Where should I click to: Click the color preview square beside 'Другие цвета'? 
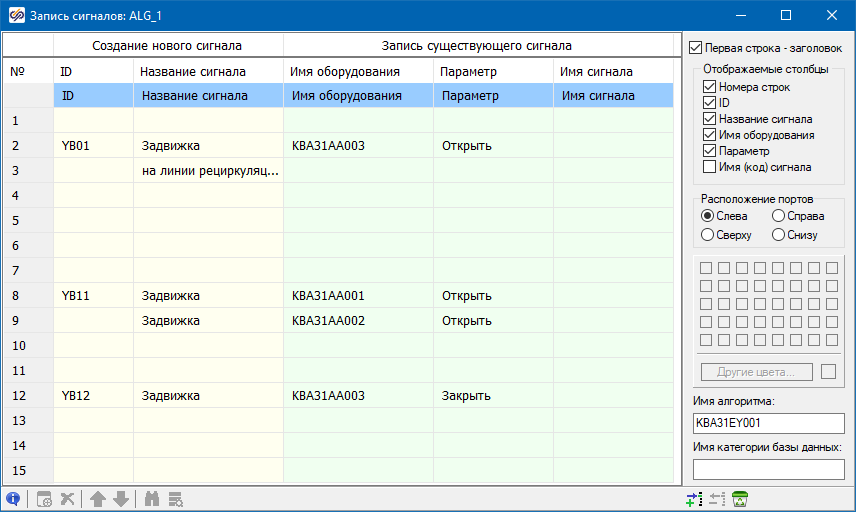coord(828,372)
